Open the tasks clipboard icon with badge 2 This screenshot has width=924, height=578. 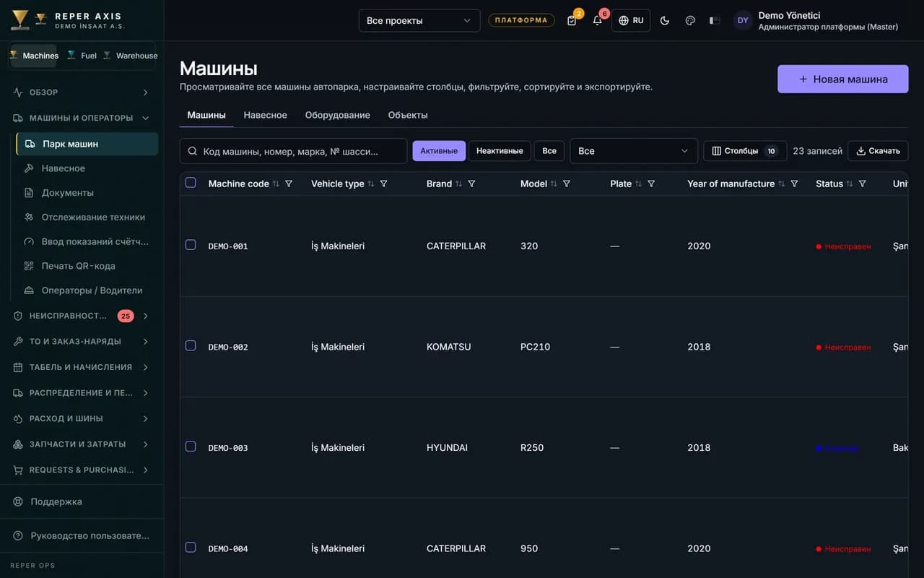point(572,20)
